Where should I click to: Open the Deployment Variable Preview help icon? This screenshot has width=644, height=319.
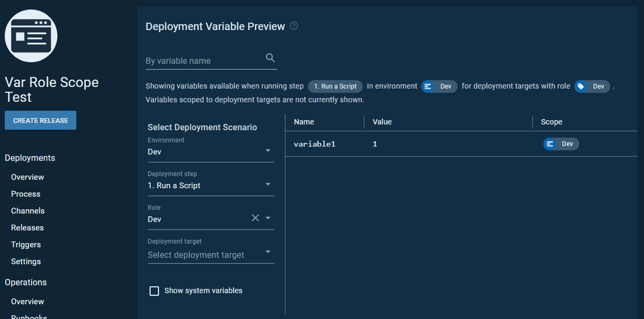[294, 25]
